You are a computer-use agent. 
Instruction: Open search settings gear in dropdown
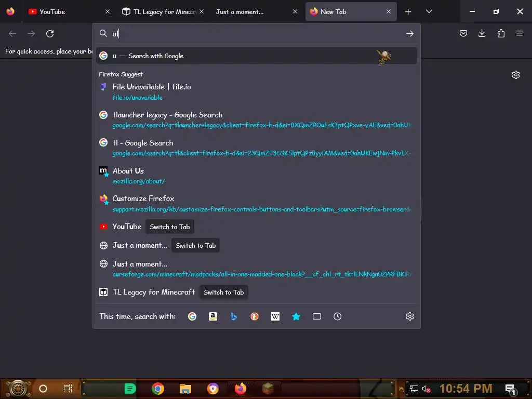(x=410, y=316)
